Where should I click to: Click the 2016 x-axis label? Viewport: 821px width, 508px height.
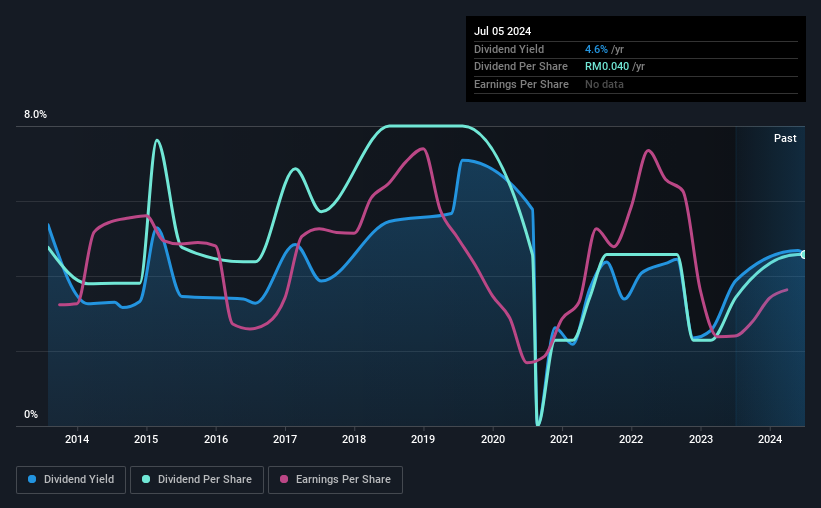coord(216,439)
